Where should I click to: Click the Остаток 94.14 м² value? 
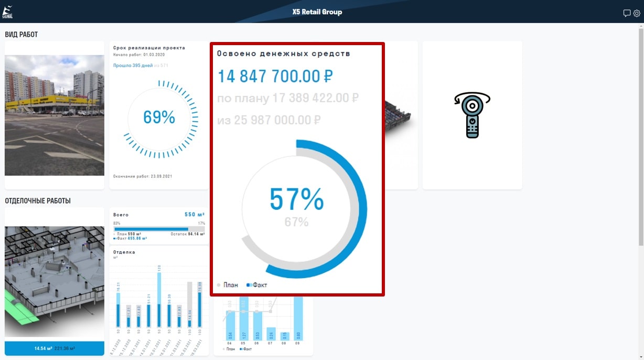tap(188, 234)
